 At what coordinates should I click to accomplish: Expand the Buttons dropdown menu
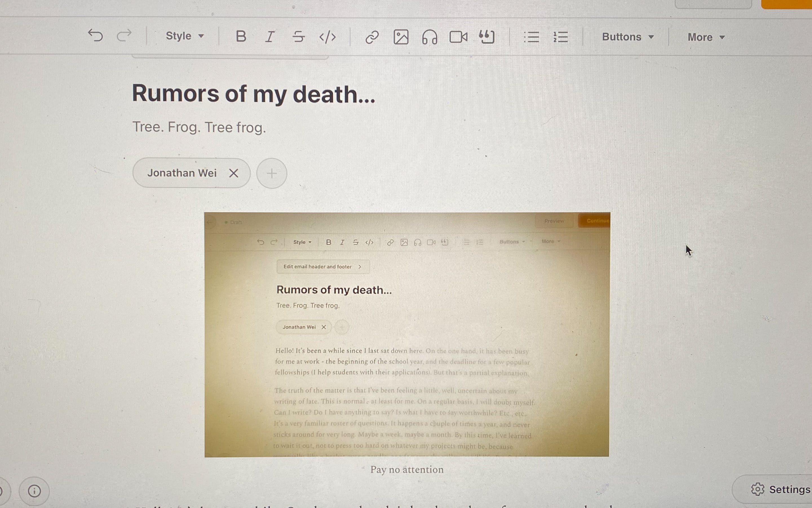[x=627, y=37]
